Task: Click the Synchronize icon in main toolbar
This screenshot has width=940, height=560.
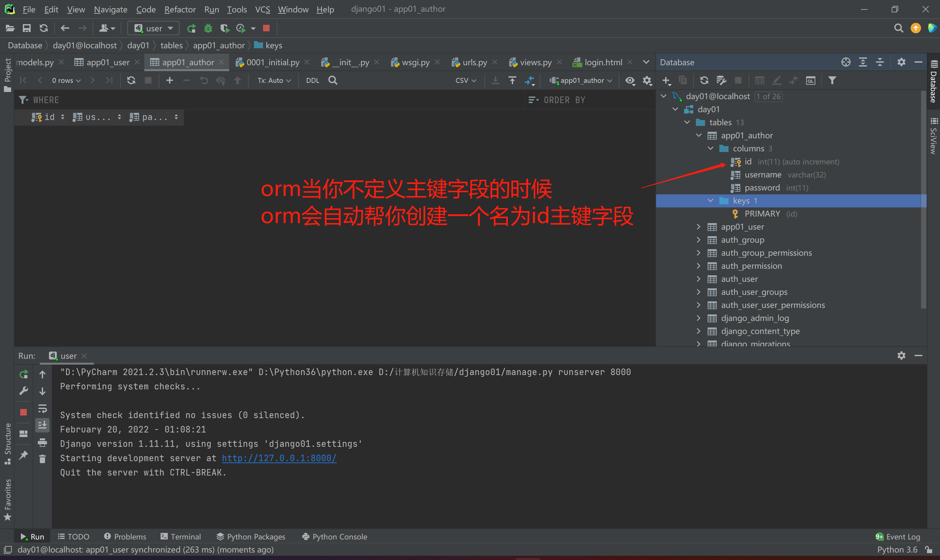Action: coord(44,28)
